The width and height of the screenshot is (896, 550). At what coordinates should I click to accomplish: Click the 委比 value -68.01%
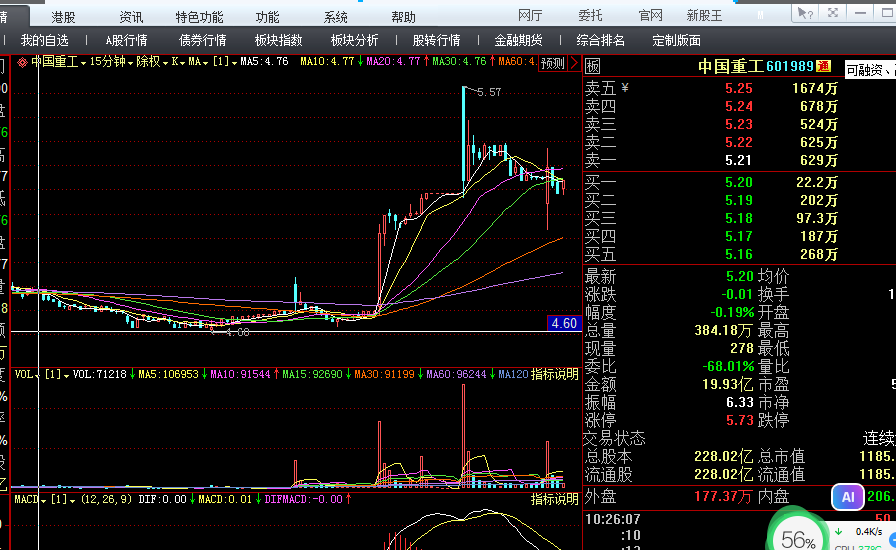[x=728, y=366]
